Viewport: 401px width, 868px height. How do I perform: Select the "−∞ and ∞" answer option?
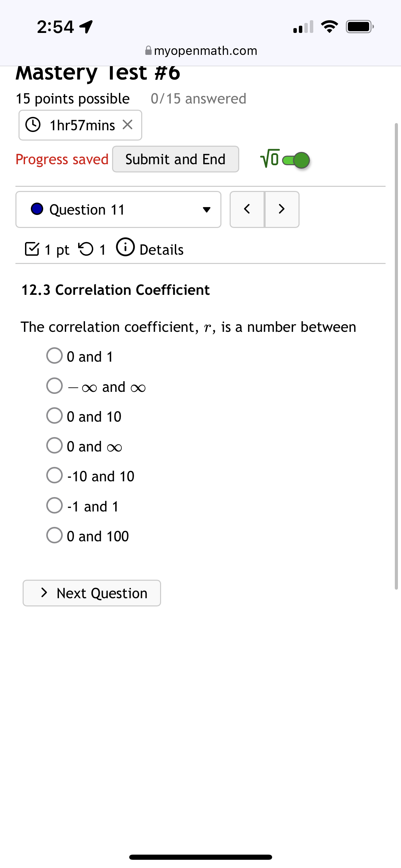tap(54, 386)
